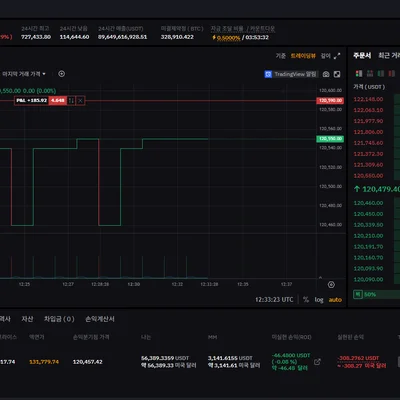This screenshot has width=400, height=400.
Task: Toggle auto scale on the chart
Action: [335, 300]
